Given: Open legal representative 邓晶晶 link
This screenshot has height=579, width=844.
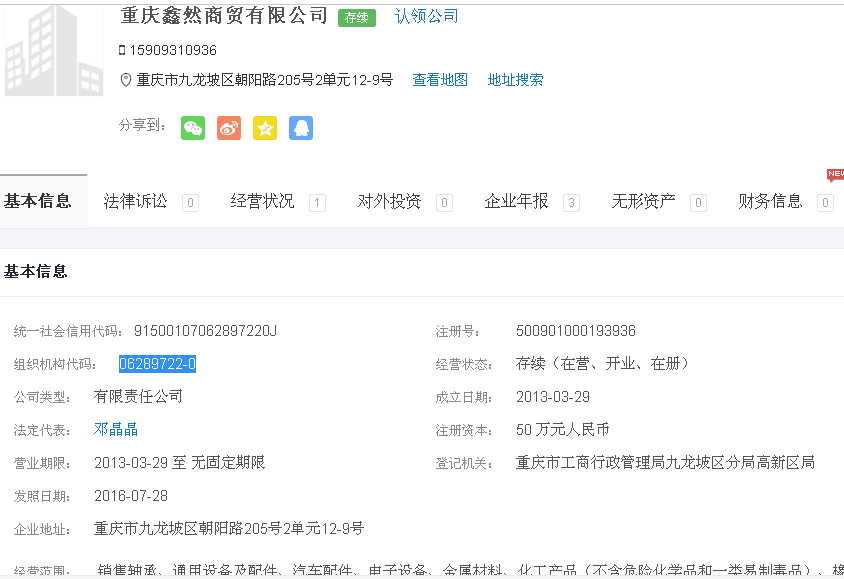Looking at the screenshot, I should click(116, 429).
